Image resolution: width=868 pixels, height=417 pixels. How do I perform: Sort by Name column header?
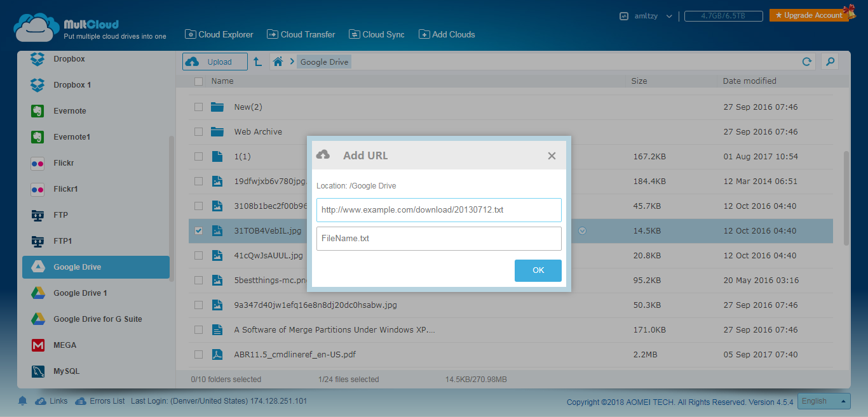click(222, 81)
